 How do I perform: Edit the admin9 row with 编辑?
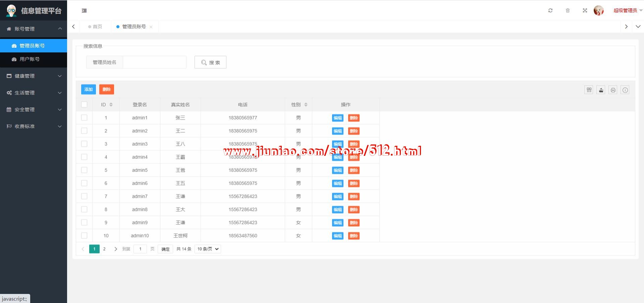pyautogui.click(x=338, y=223)
